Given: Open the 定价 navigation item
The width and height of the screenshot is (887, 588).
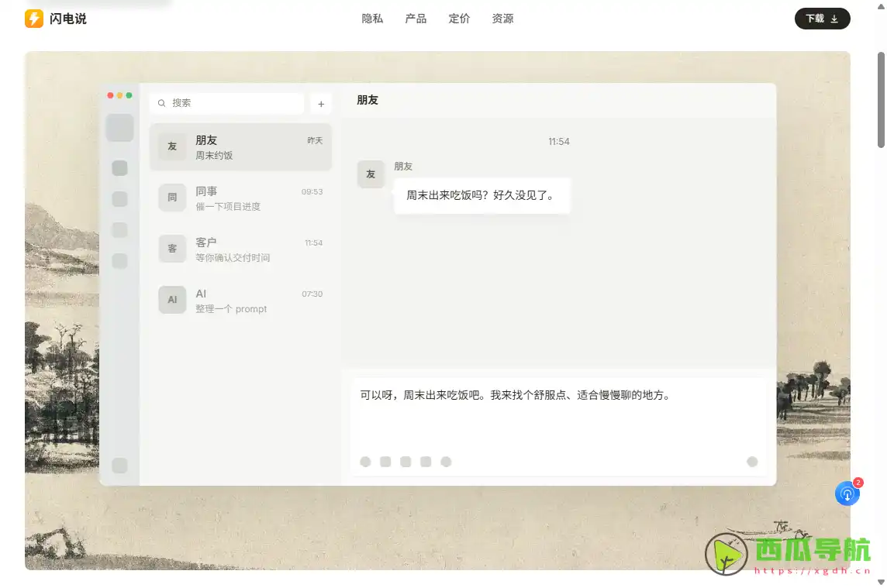Looking at the screenshot, I should (459, 19).
